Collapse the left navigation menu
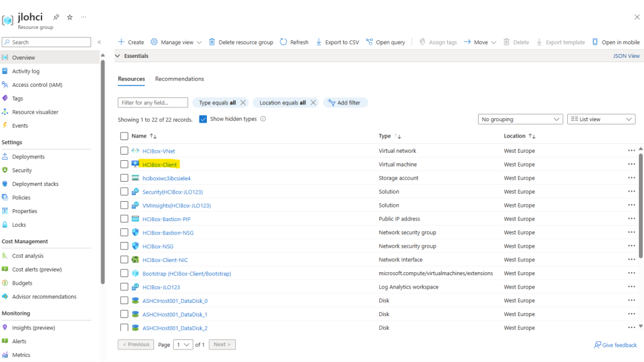Screen dimensions: 644x362 99,42
